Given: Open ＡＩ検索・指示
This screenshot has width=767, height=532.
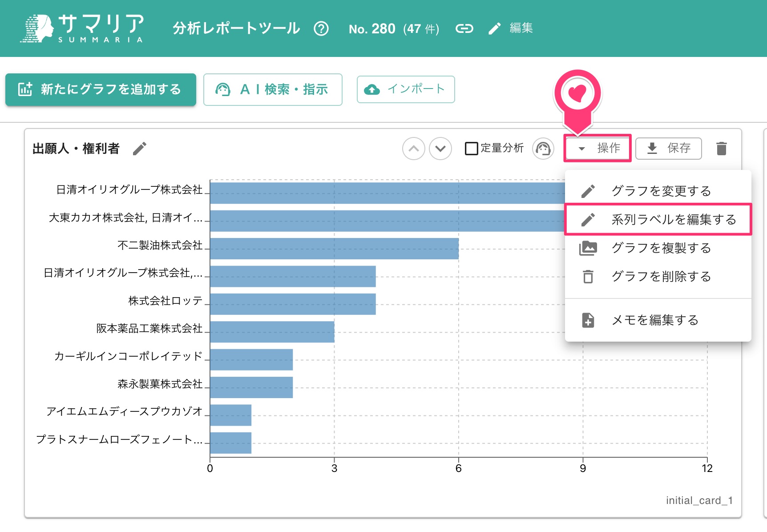Looking at the screenshot, I should [x=273, y=89].
